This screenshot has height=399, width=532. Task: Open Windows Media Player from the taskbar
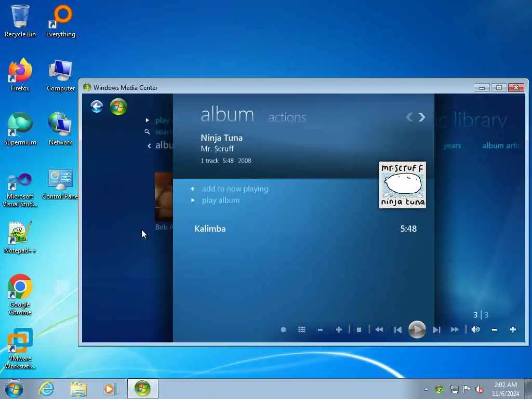110,389
